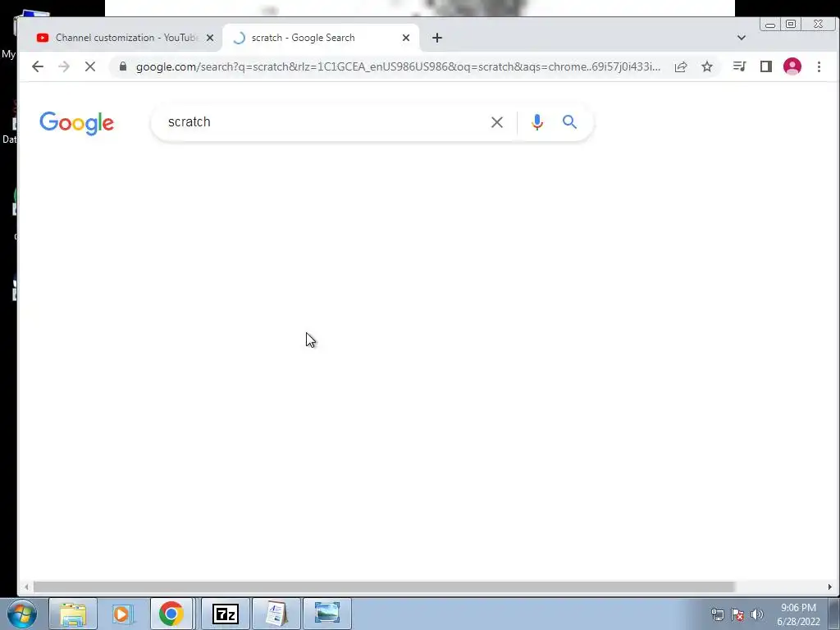Submit search with magnifier icon

pyautogui.click(x=569, y=122)
